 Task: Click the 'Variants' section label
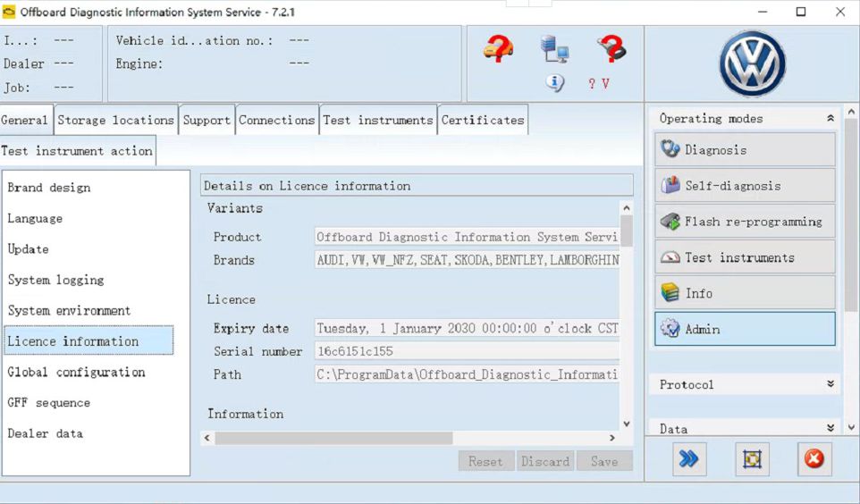coord(235,208)
